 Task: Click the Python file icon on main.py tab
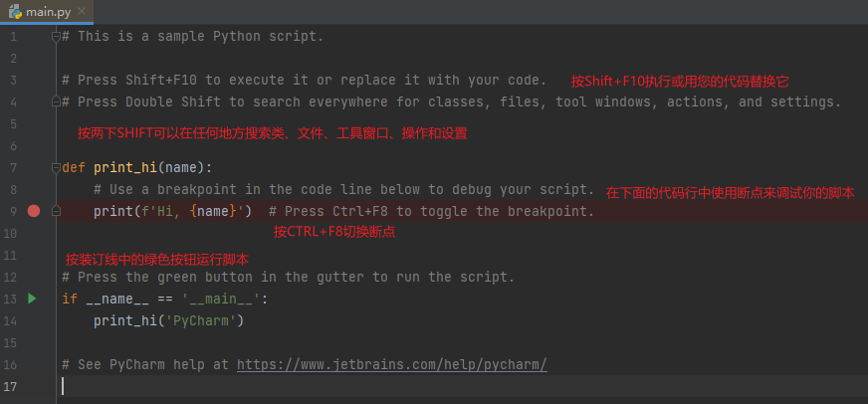[x=15, y=11]
